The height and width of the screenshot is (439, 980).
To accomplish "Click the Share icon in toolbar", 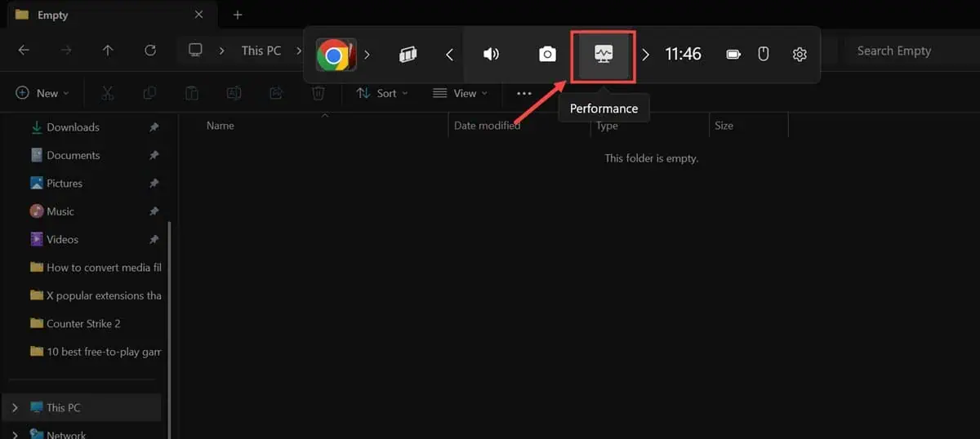I will click(x=276, y=93).
